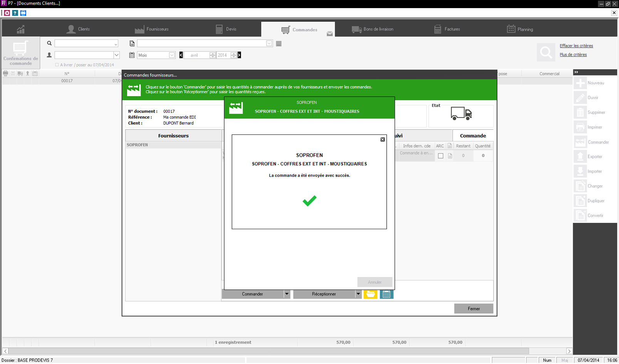619x364 pixels.
Task: Close the success message box
Action: coord(382,139)
